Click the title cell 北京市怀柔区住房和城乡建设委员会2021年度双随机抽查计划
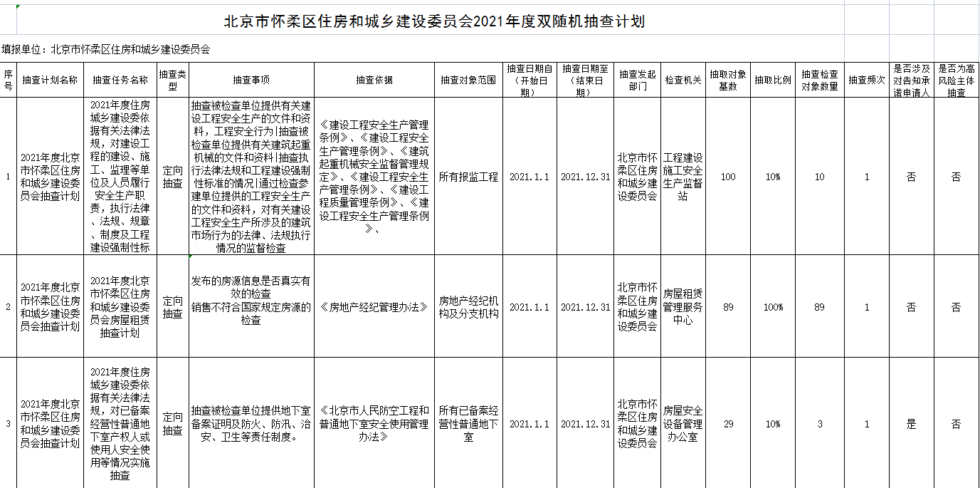 tap(434, 21)
